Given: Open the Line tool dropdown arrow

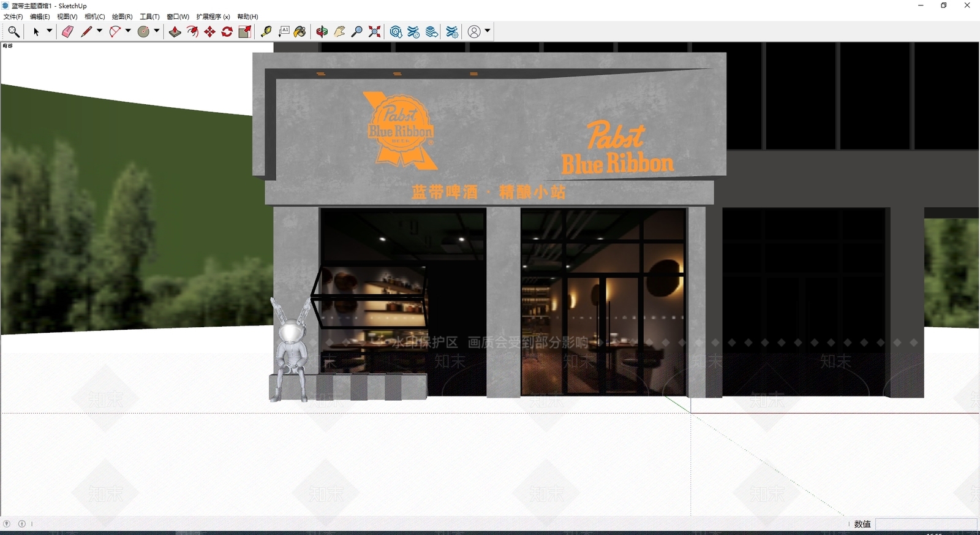Looking at the screenshot, I should click(x=99, y=31).
